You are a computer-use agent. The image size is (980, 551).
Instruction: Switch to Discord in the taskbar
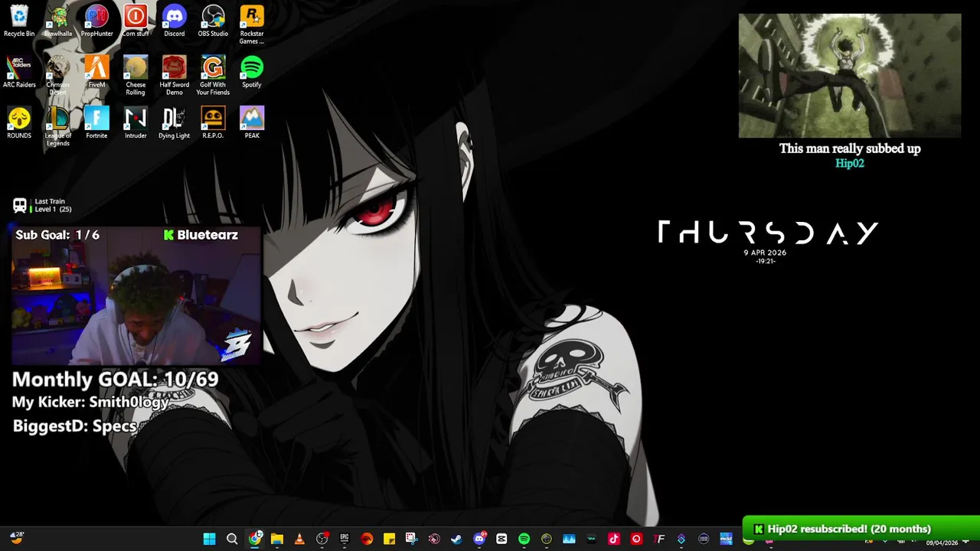pos(479,539)
